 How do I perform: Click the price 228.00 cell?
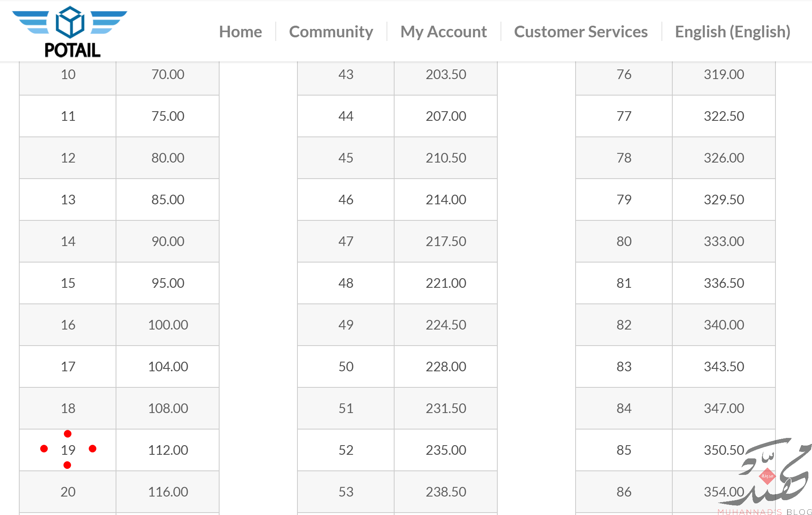point(446,366)
